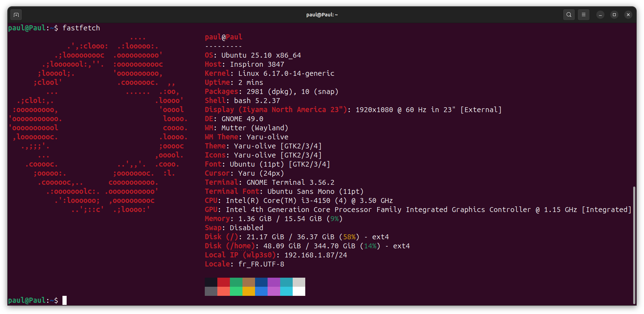Click the fastfetch command text

pos(81,28)
